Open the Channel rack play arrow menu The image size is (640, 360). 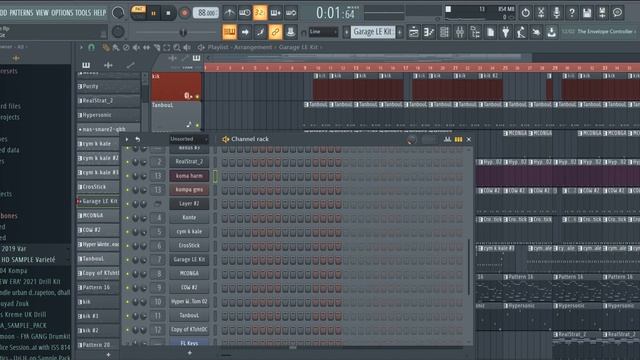coord(127,140)
